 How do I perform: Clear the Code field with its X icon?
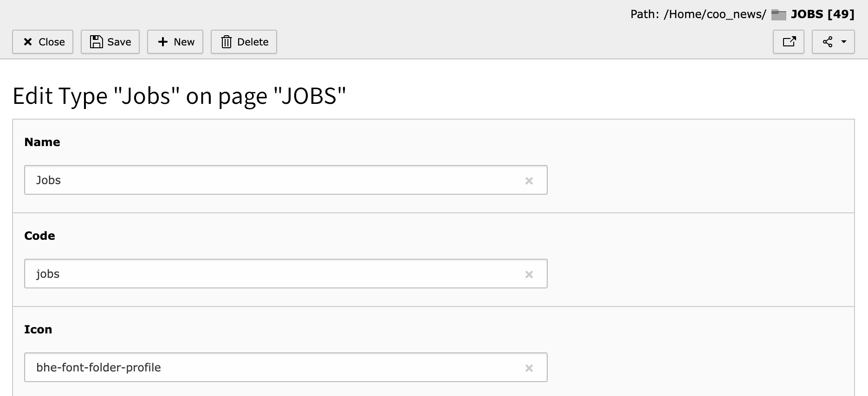point(529,275)
